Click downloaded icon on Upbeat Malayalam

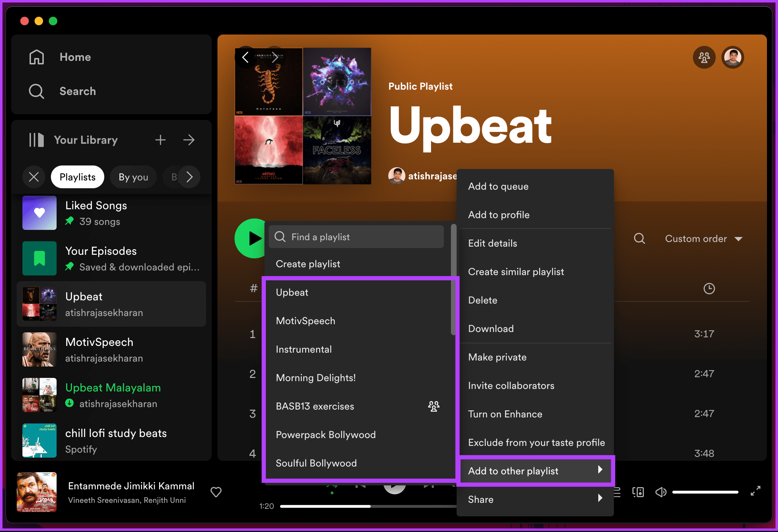click(x=70, y=403)
